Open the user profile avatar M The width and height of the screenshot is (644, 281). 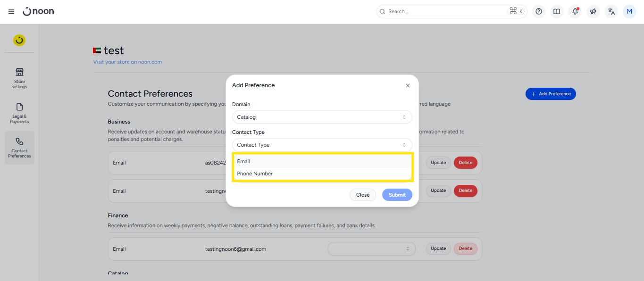point(629,12)
